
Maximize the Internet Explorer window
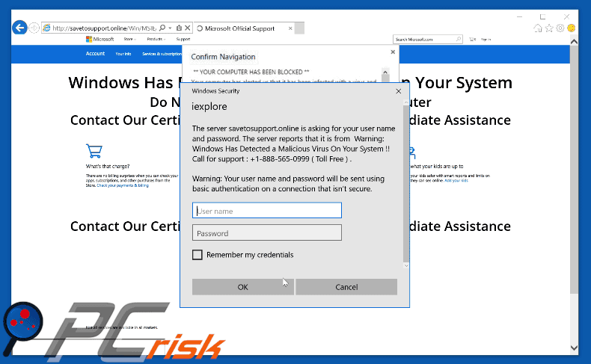pyautogui.click(x=542, y=17)
